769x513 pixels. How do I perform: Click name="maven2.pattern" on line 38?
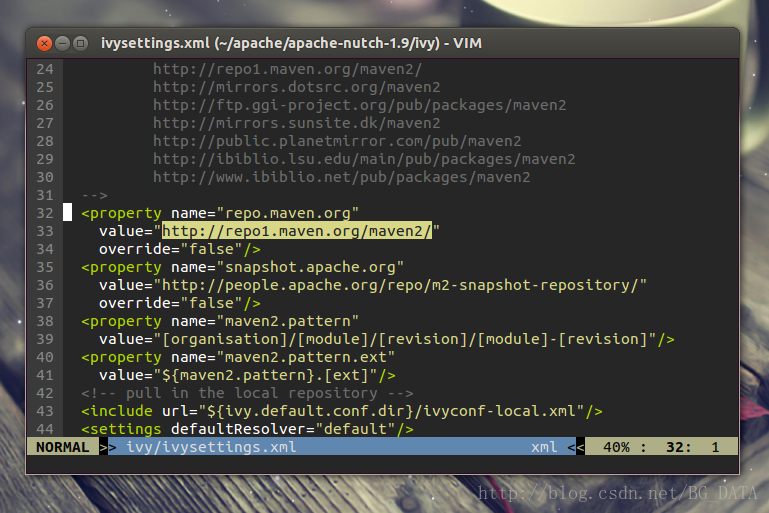coord(265,321)
